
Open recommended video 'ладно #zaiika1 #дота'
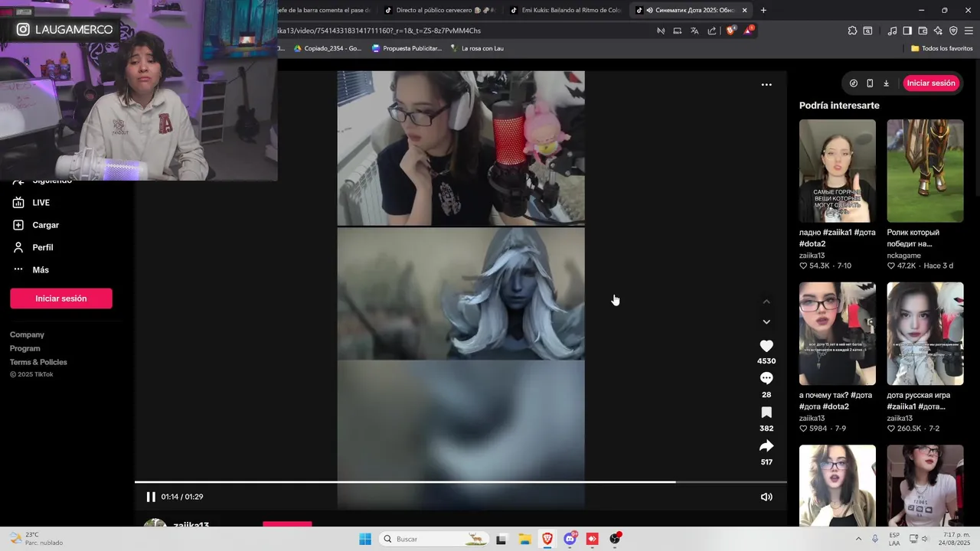tap(838, 171)
